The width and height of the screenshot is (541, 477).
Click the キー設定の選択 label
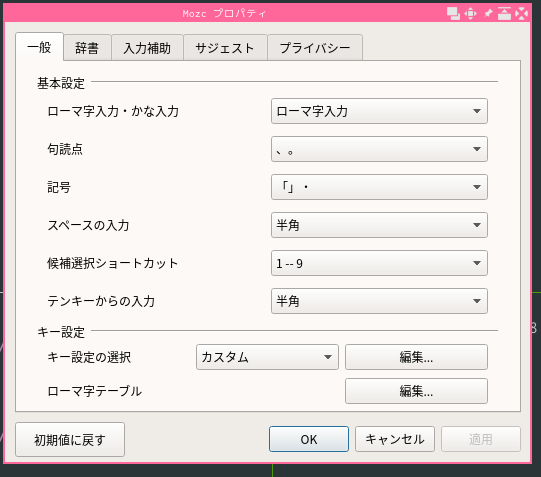click(89, 357)
